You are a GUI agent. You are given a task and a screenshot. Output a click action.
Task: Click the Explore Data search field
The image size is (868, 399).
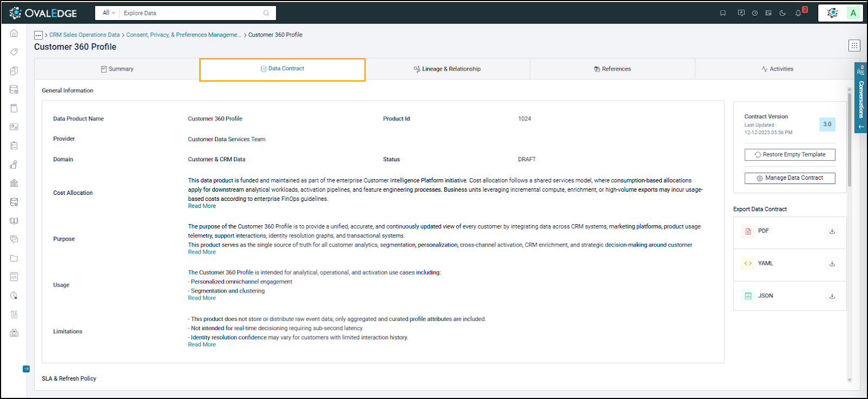190,13
